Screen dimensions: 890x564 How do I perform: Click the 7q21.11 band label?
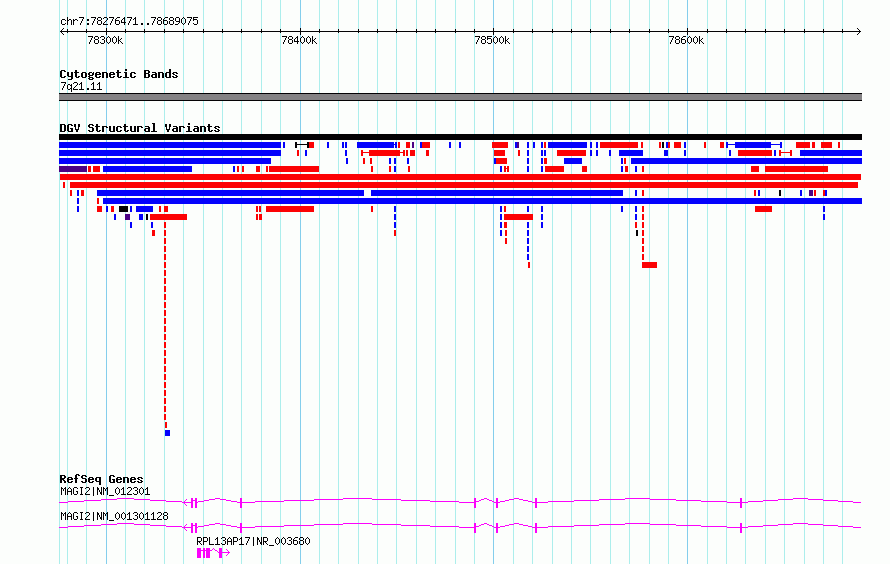(x=81, y=86)
